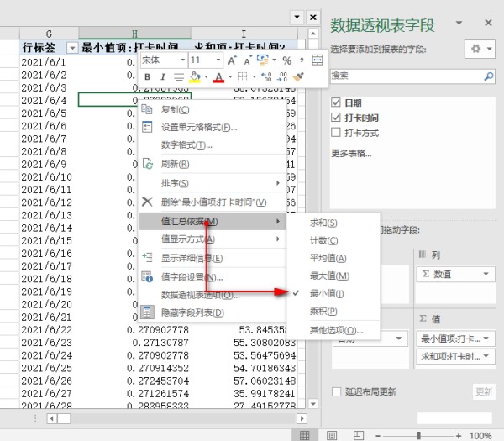The height and width of the screenshot is (441, 504).
Task: Click vertical scrollbar down arrow
Action: click(x=313, y=403)
